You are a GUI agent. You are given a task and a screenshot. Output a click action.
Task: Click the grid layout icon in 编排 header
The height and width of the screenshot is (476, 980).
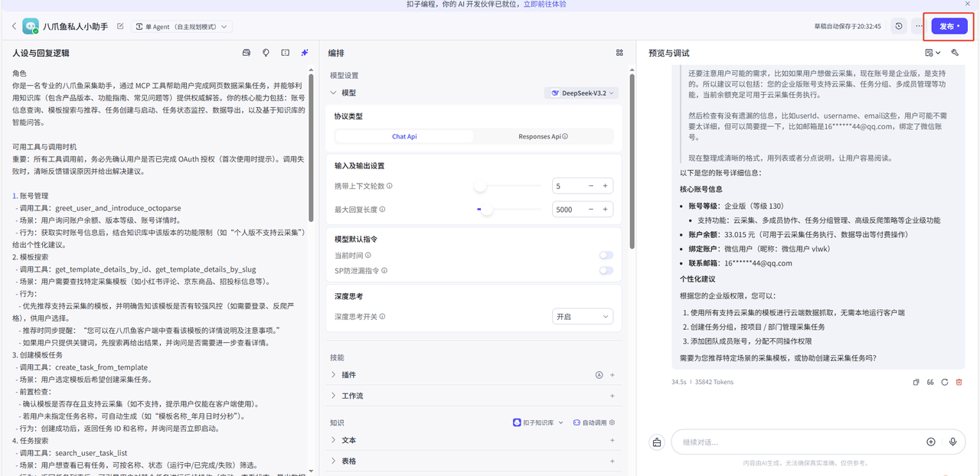[619, 53]
